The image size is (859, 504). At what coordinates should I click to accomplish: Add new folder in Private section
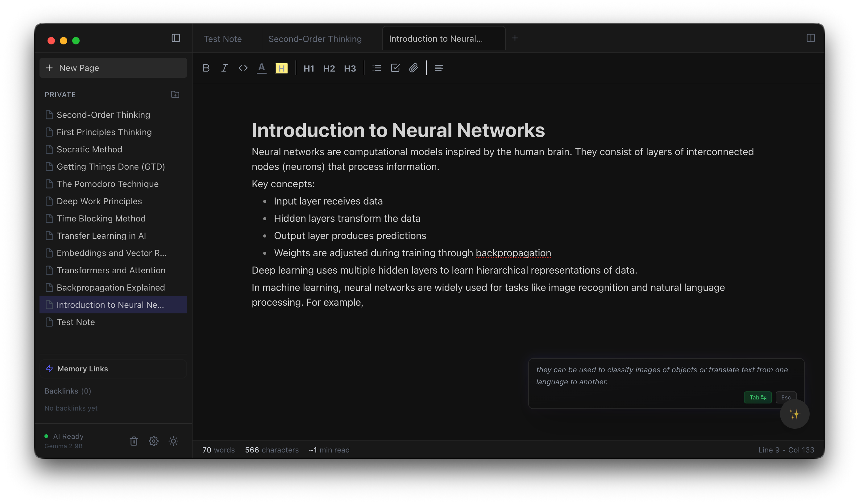point(175,94)
